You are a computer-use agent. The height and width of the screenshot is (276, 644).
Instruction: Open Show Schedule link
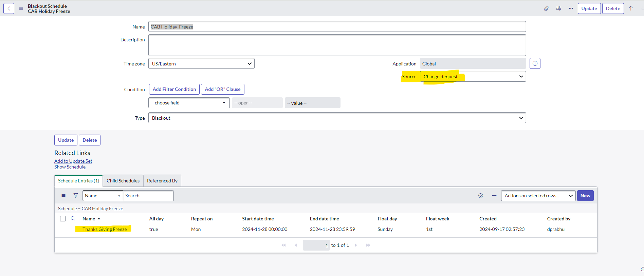(70, 167)
